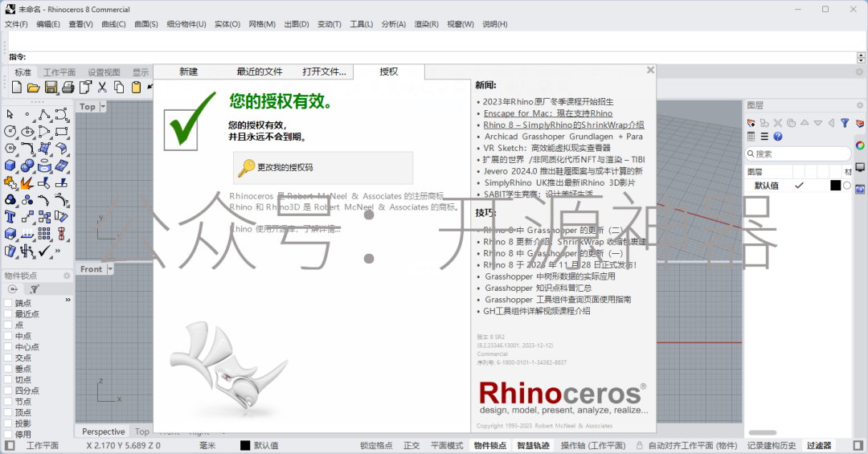This screenshot has height=454, width=868.
Task: Enable the 四分点 object snap
Action: pyautogui.click(x=8, y=391)
